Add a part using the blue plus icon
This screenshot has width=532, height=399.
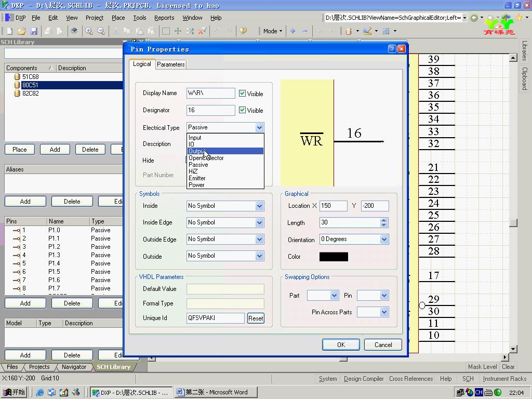click(x=293, y=31)
